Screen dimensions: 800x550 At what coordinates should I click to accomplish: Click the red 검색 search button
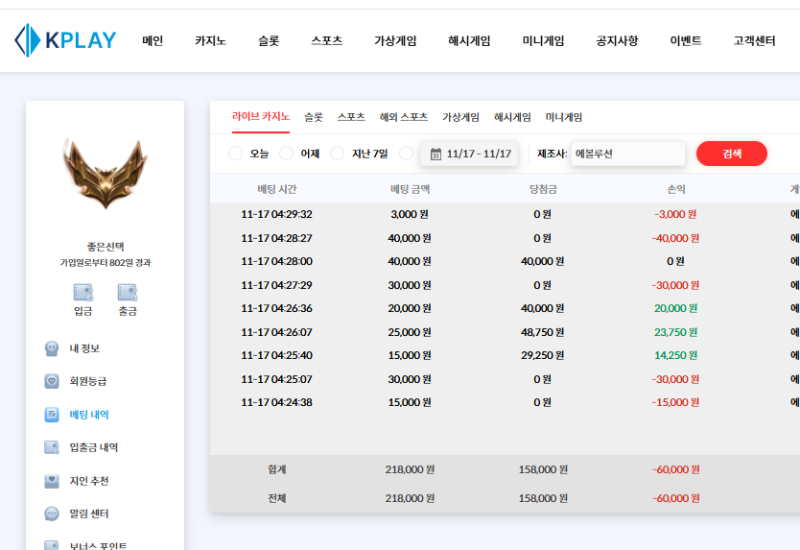point(732,154)
